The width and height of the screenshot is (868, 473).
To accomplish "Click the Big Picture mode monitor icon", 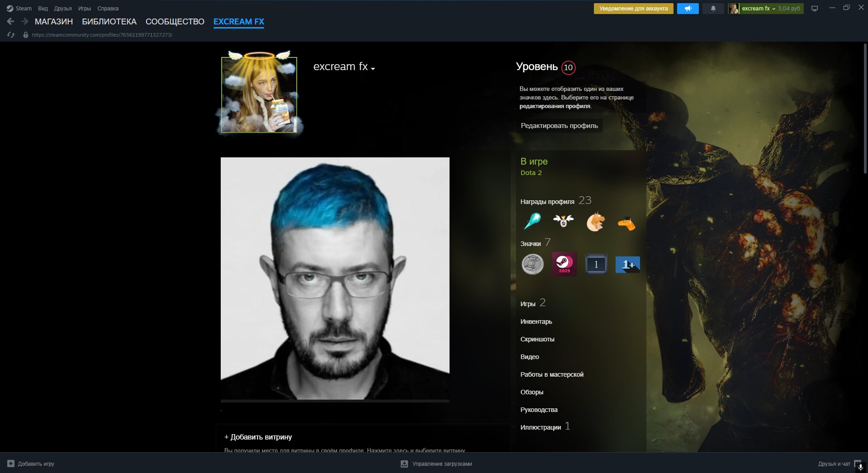I will [815, 9].
